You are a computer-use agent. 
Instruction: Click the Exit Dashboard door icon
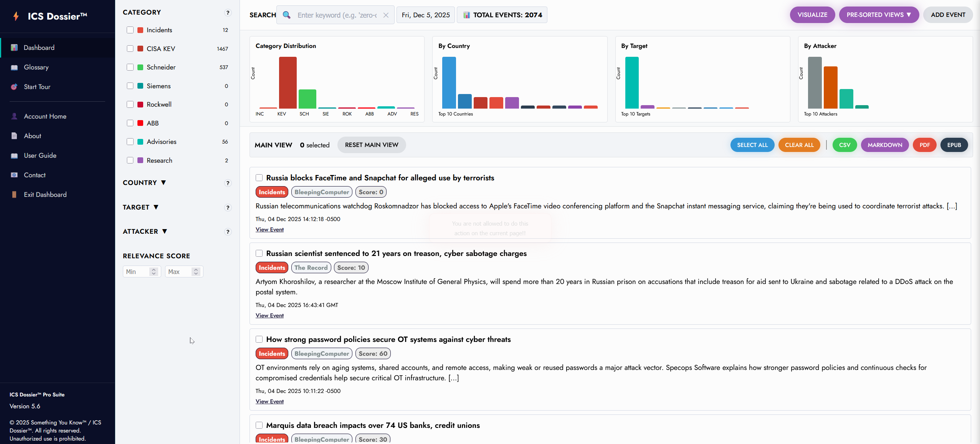14,195
